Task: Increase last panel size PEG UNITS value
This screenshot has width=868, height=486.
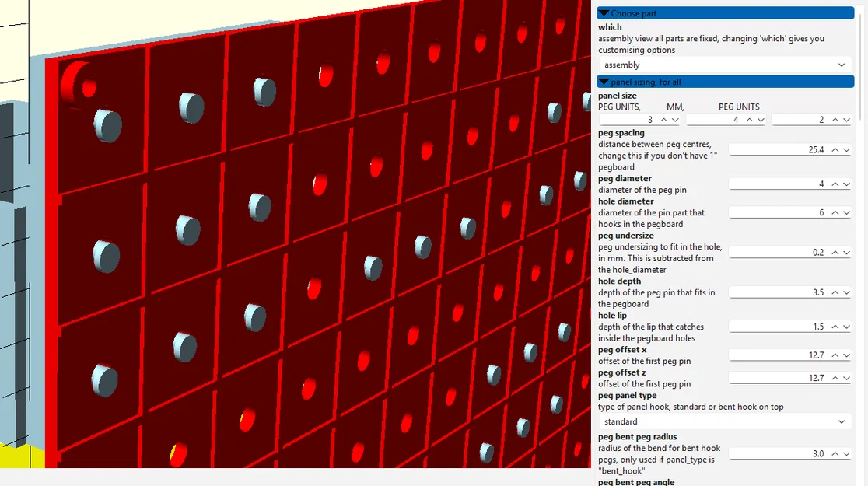Action: pyautogui.click(x=835, y=120)
